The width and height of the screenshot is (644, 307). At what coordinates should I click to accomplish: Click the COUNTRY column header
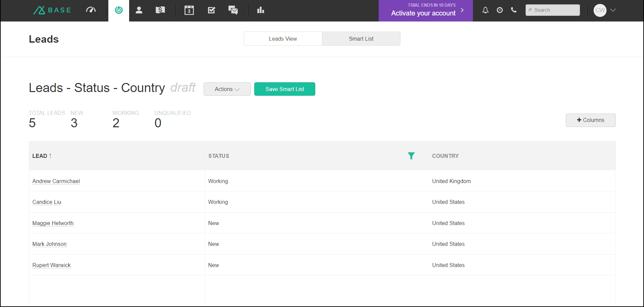445,156
